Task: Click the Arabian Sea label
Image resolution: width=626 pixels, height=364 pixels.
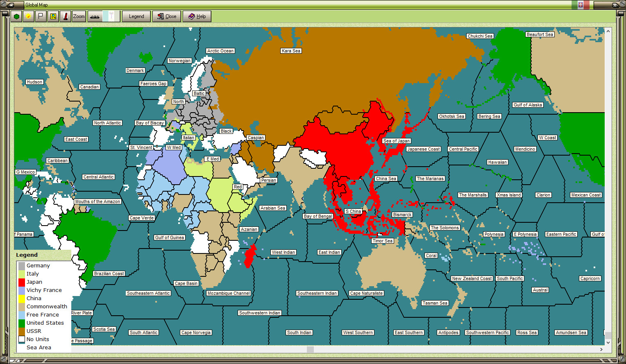Action: [273, 208]
